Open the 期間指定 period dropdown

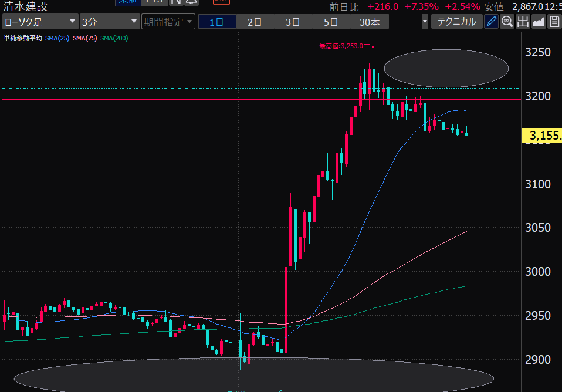(168, 22)
